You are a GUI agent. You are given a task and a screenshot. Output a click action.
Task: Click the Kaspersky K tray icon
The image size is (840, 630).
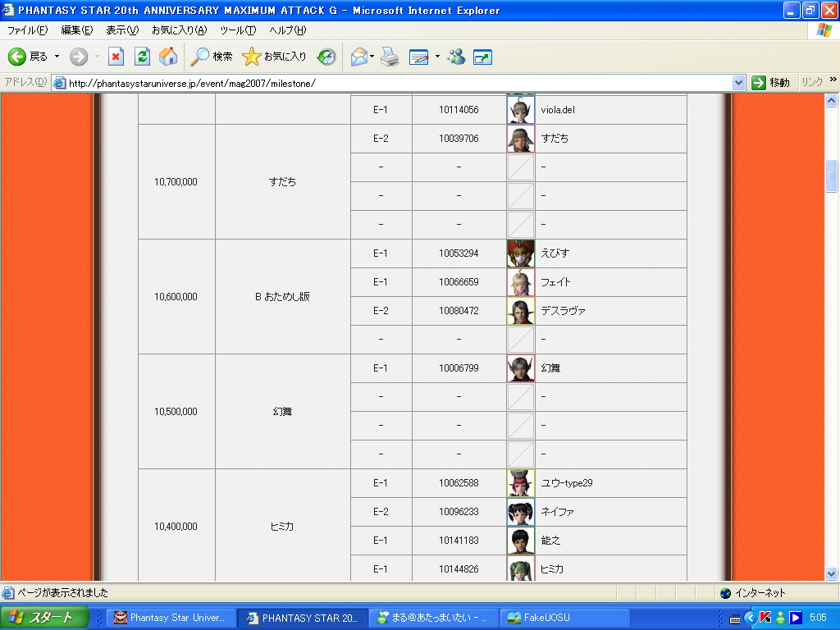click(x=765, y=618)
